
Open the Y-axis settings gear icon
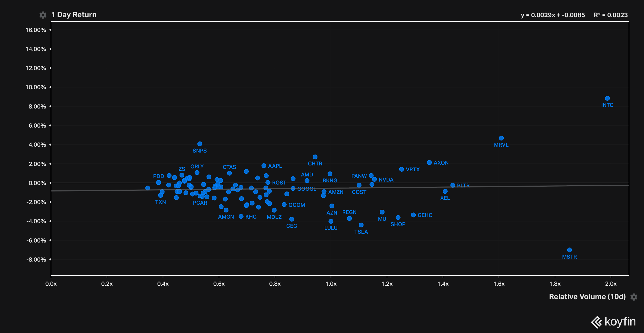click(43, 15)
